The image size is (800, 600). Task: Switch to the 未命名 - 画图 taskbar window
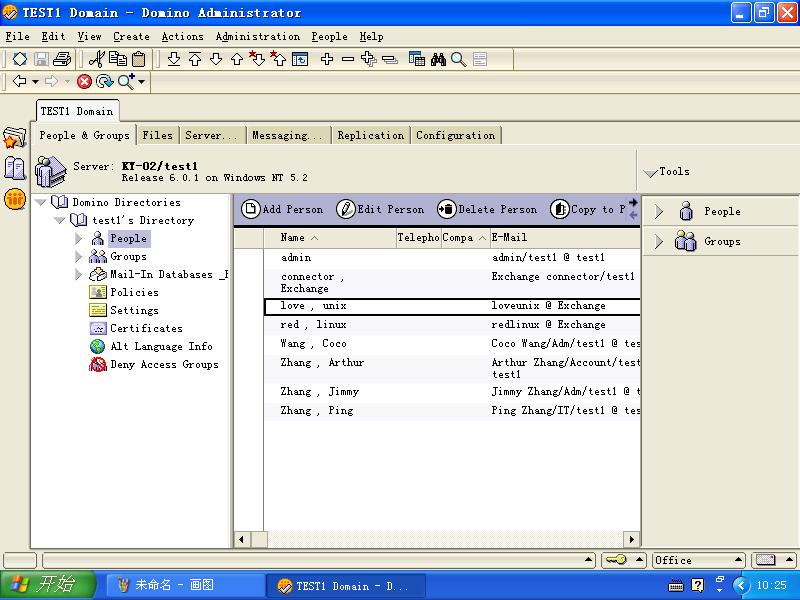(x=184, y=585)
